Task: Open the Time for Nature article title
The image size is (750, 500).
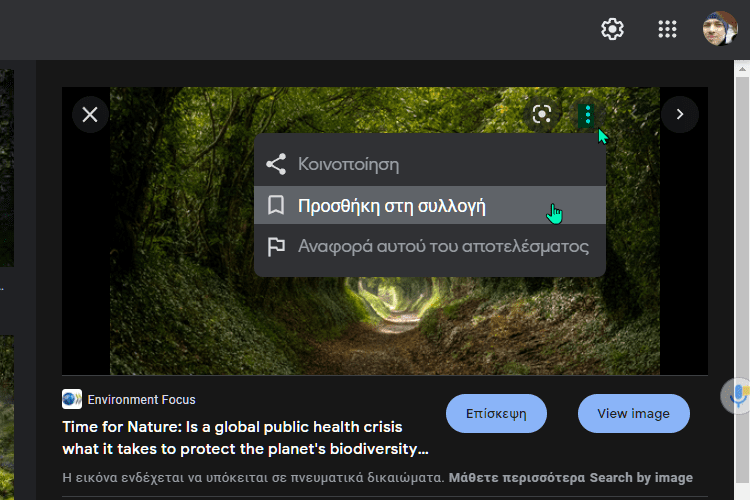Action: pos(245,438)
